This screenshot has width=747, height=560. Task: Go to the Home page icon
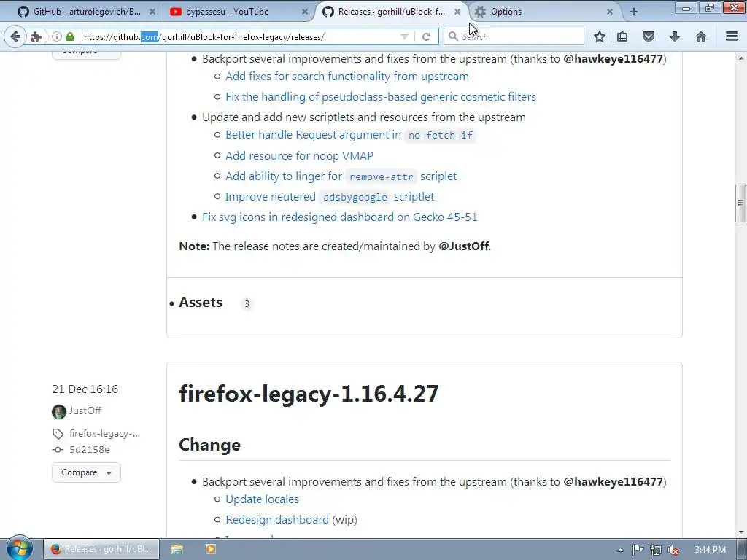pos(701,36)
